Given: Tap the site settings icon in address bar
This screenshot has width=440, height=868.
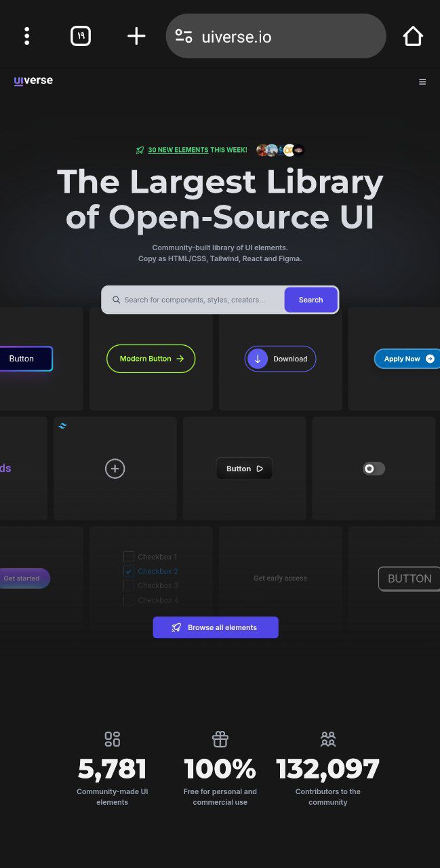Looking at the screenshot, I should 184,37.
